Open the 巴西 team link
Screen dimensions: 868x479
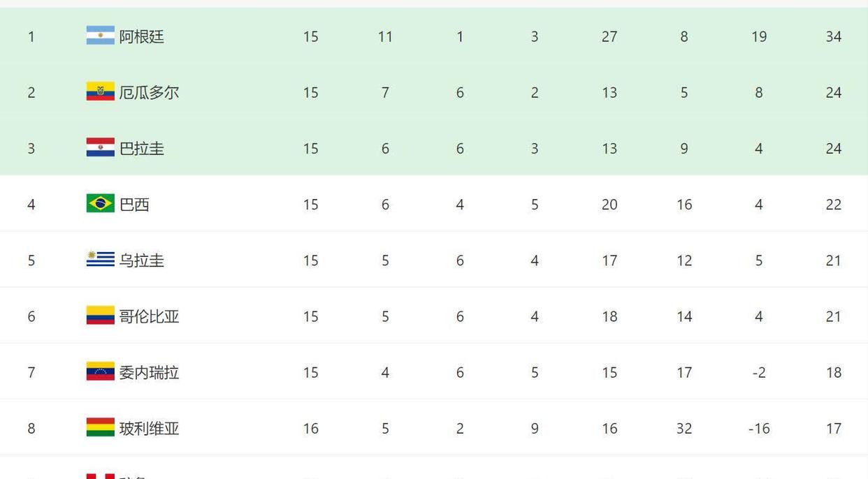coord(134,204)
